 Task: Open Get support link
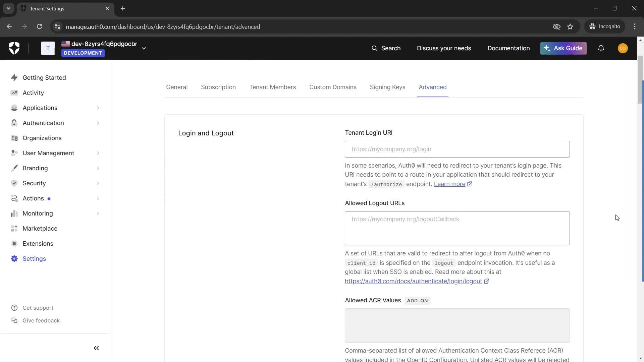pyautogui.click(x=38, y=308)
